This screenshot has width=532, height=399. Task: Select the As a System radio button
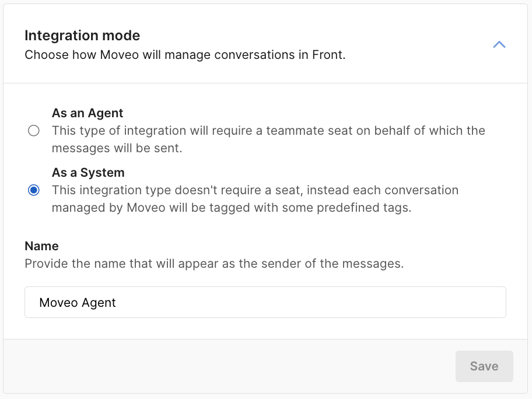[x=34, y=190]
